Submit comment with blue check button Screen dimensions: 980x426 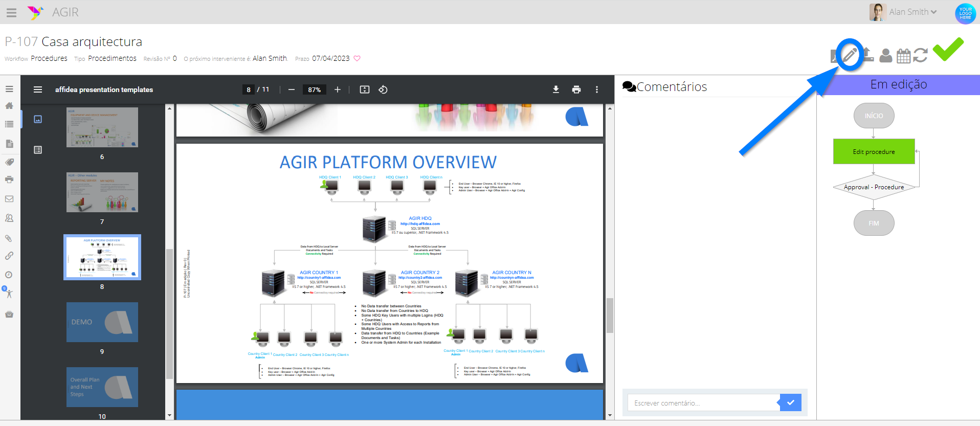click(x=790, y=403)
